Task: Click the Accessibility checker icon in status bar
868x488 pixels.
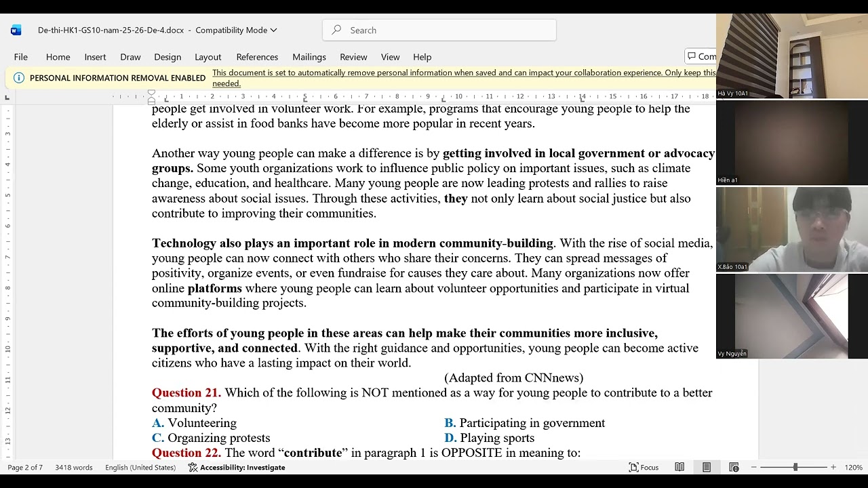Action: 193,468
